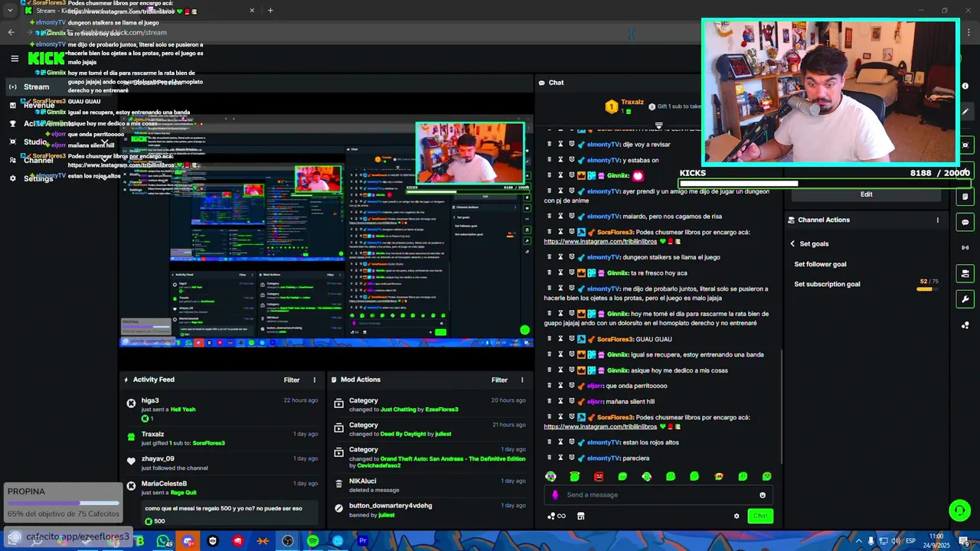This screenshot has width=980, height=551.
Task: Click the purple microphone icon in message box
Action: [x=555, y=495]
